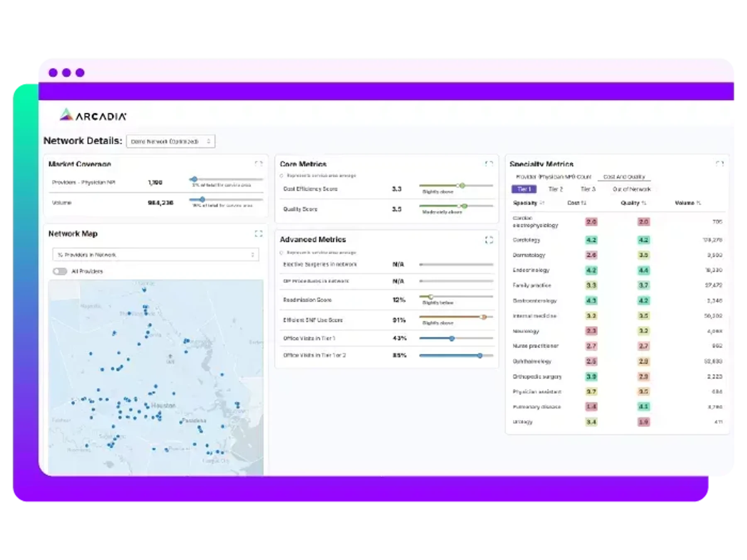Click the Office Visits in Tier 1 slider handle

[x=452, y=338]
